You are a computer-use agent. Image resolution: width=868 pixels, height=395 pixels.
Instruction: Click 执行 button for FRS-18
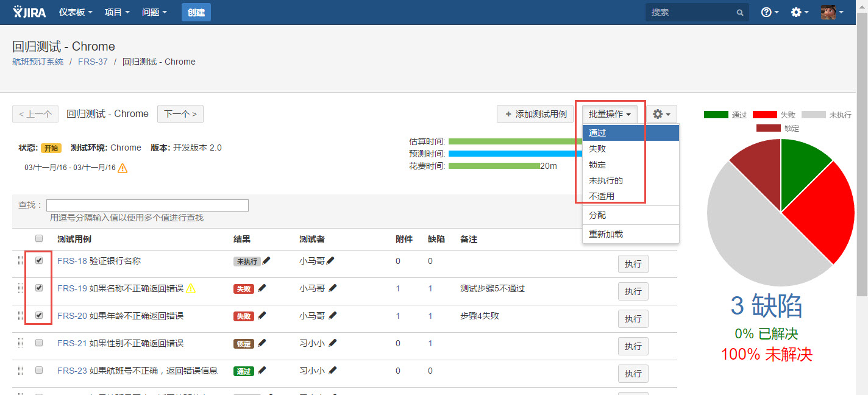633,264
